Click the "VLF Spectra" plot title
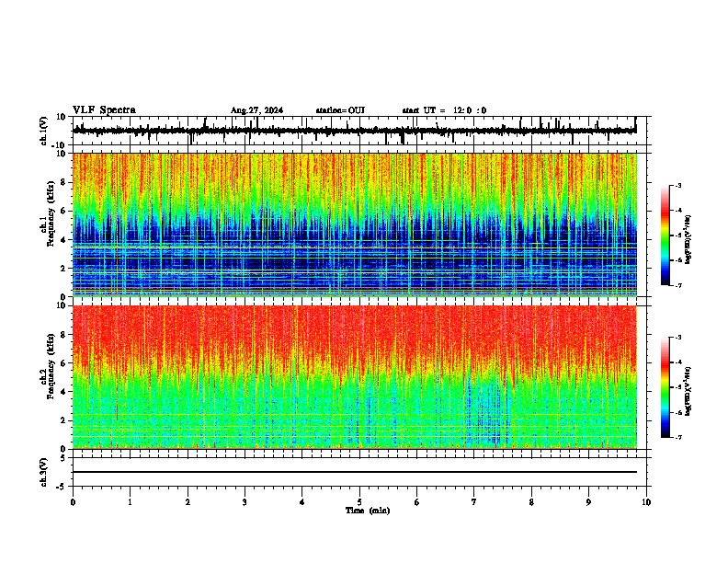The width and height of the screenshot is (728, 563). pyautogui.click(x=104, y=110)
